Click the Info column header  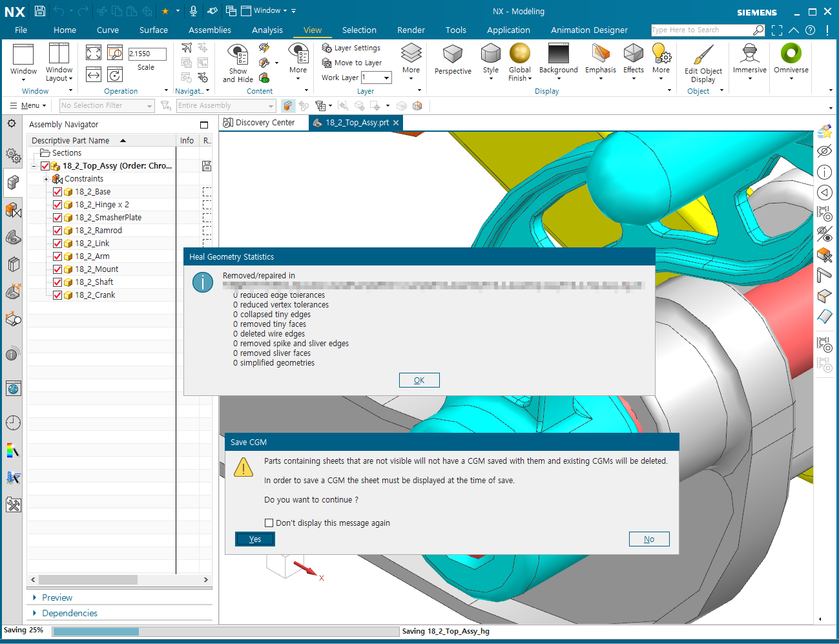click(x=187, y=140)
